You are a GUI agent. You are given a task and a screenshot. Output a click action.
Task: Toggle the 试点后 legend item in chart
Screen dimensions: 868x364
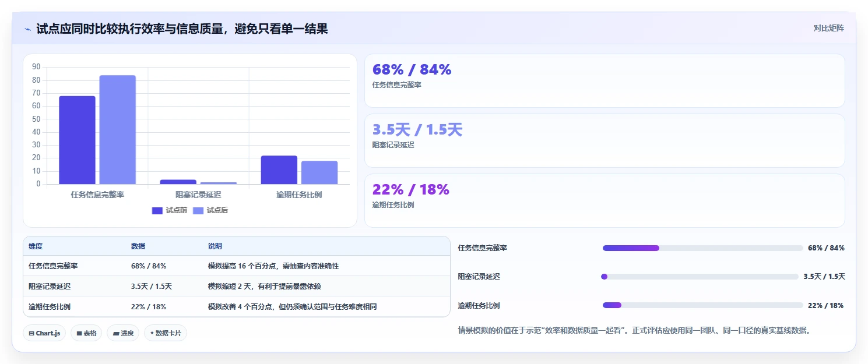[x=210, y=210]
